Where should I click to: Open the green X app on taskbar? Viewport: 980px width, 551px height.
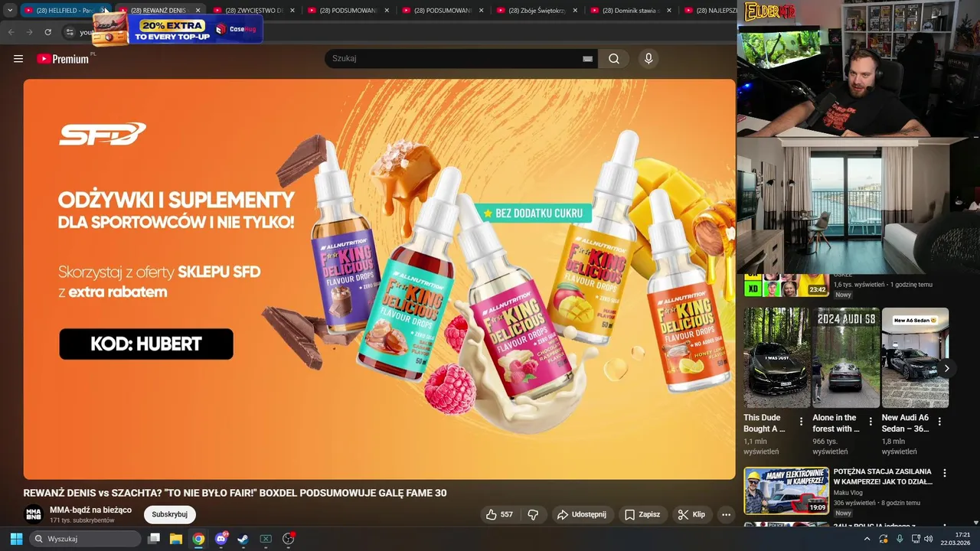(x=266, y=539)
